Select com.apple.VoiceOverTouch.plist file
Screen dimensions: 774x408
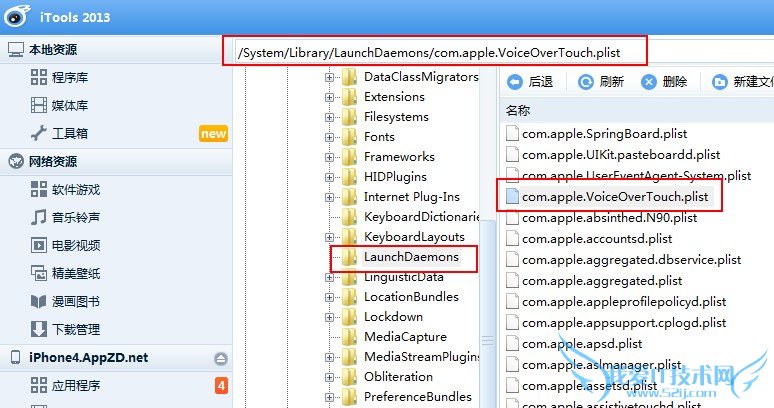pyautogui.click(x=615, y=196)
